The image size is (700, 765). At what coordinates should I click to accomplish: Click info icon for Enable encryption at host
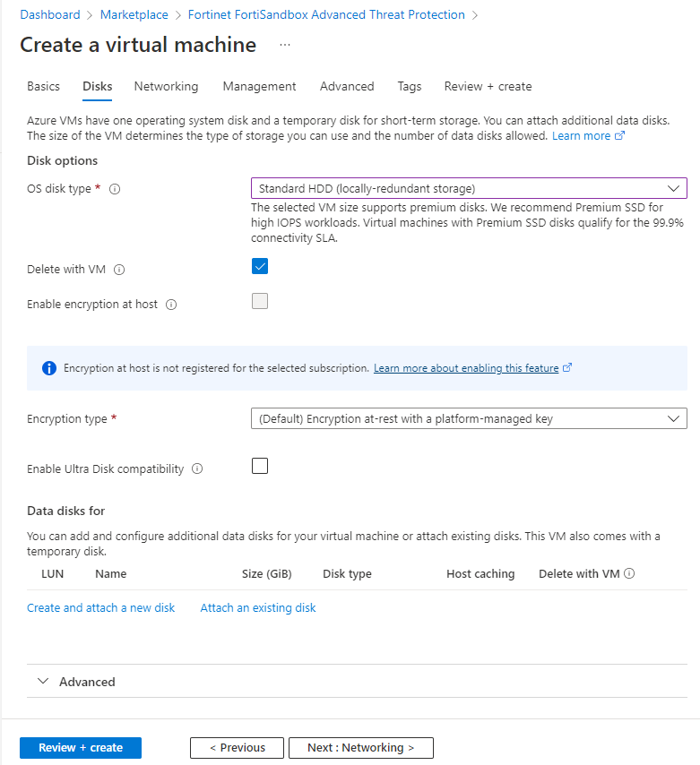(x=171, y=305)
